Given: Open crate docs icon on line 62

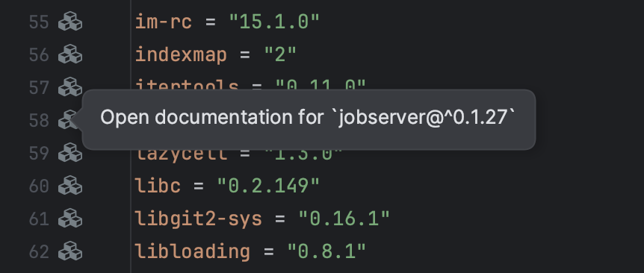Looking at the screenshot, I should pos(69,251).
